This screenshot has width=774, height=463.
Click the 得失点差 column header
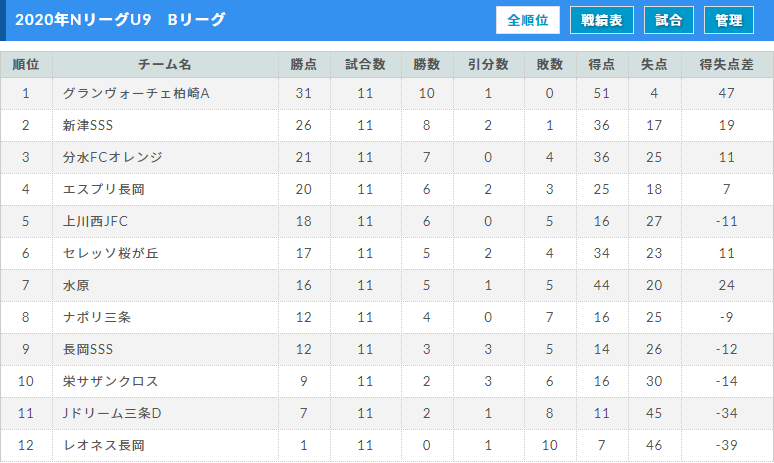click(x=727, y=65)
